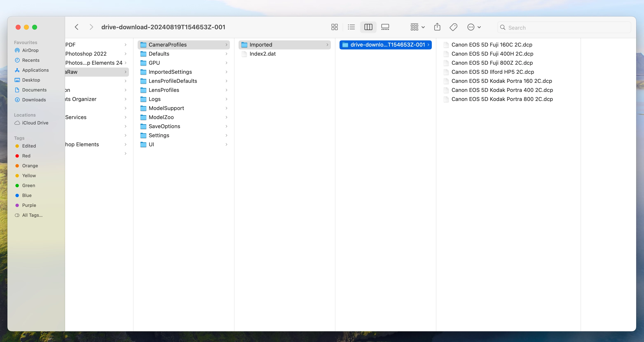This screenshot has height=342, width=644.
Task: Click the Share icon in toolbar
Action: pos(437,27)
